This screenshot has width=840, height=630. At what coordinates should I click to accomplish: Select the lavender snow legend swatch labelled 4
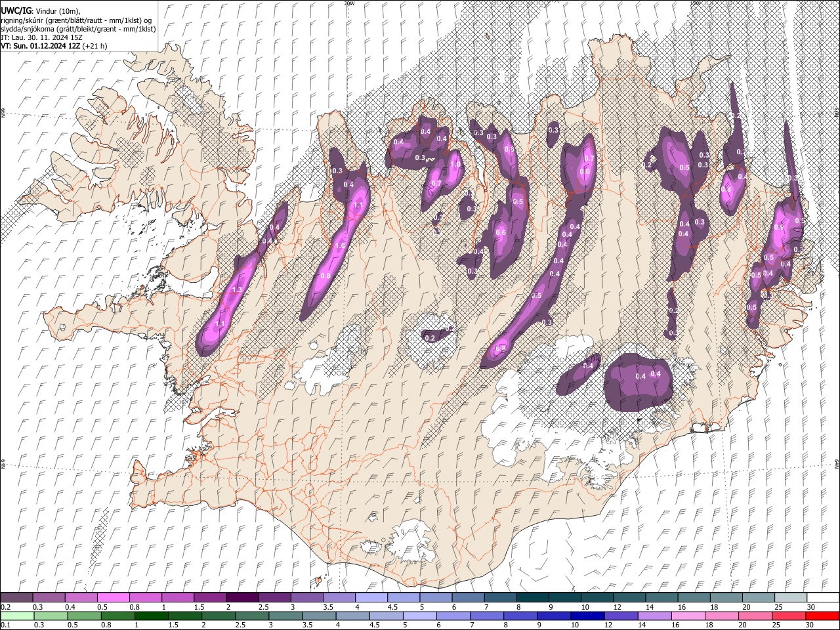tap(371, 598)
